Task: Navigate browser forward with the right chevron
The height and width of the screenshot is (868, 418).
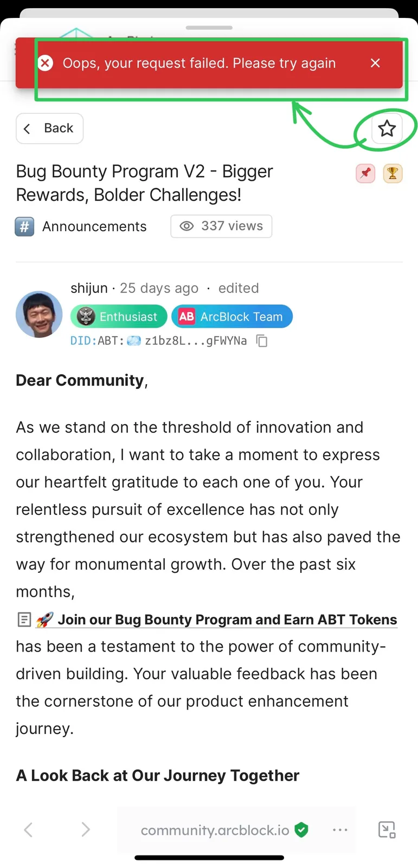Action: pos(85,829)
